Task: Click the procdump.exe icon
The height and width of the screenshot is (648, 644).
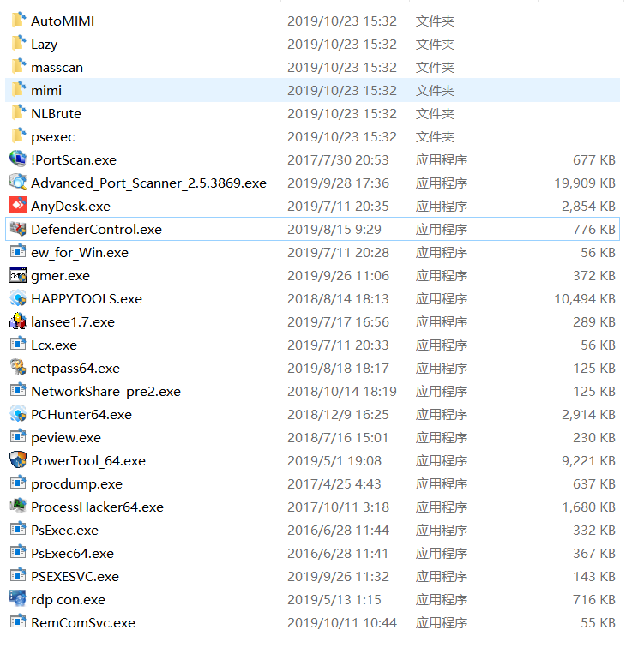Action: pyautogui.click(x=18, y=483)
